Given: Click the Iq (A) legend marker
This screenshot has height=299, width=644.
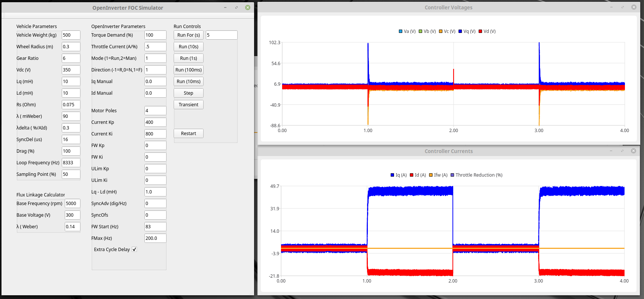Looking at the screenshot, I should click(393, 175).
